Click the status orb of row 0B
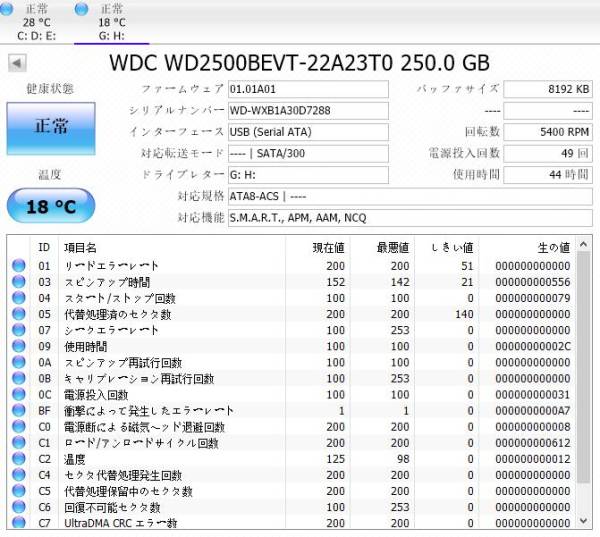Screen dimensions: 600x537 pyautogui.click(x=18, y=378)
